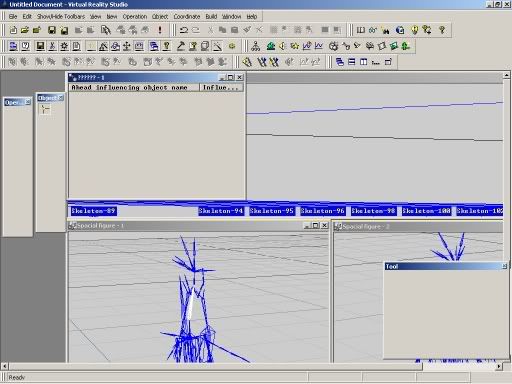This screenshot has height=384, width=512.
Task: Open the Coordinate menu
Action: click(187, 16)
